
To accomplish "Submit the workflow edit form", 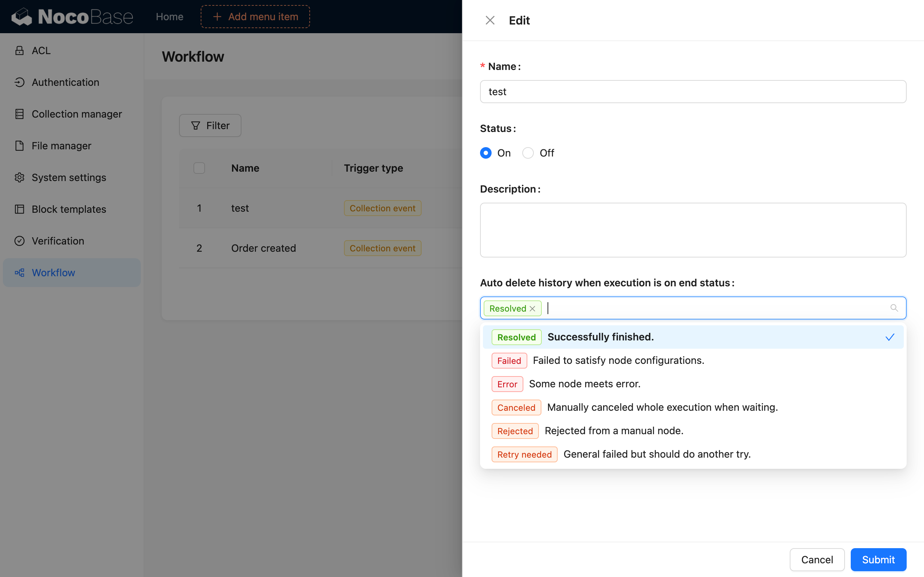I will coord(878,559).
